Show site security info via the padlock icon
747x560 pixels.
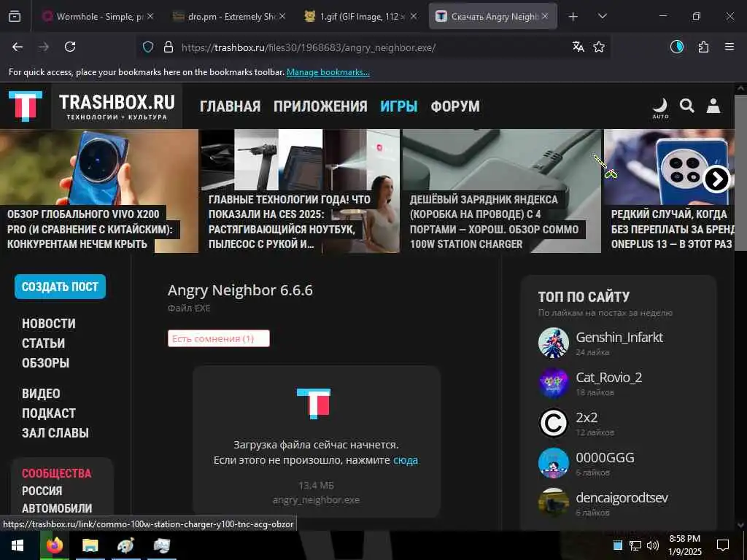(x=169, y=47)
